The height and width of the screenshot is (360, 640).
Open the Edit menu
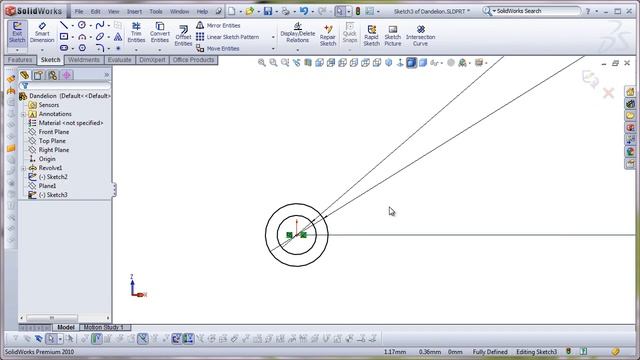point(96,11)
